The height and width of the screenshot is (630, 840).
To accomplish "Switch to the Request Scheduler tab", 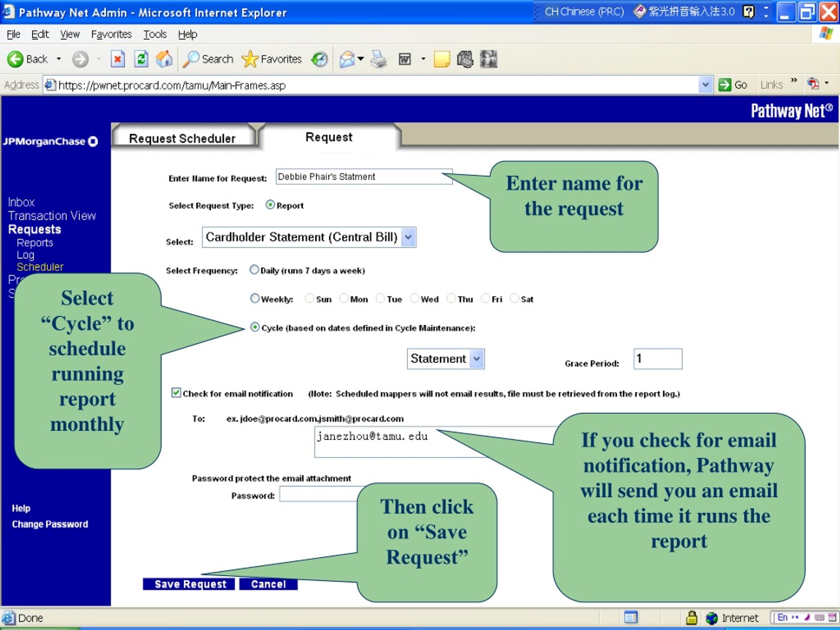I will click(x=182, y=138).
